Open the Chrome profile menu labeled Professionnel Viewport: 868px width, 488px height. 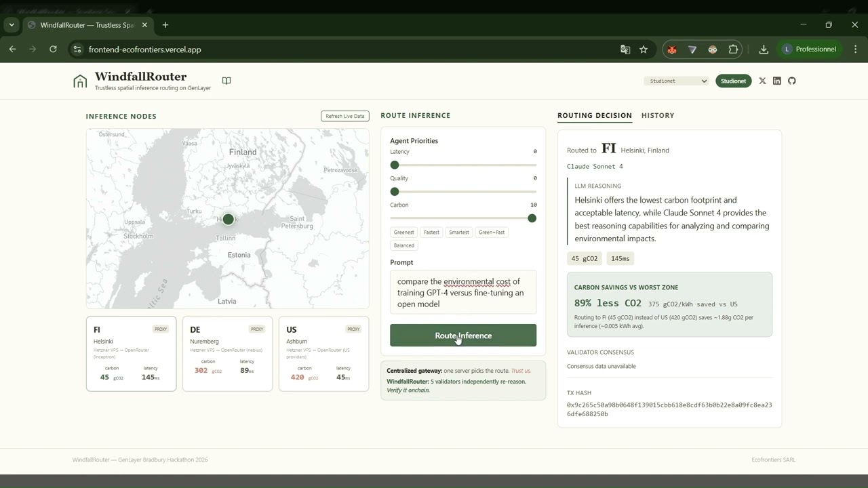click(x=810, y=49)
